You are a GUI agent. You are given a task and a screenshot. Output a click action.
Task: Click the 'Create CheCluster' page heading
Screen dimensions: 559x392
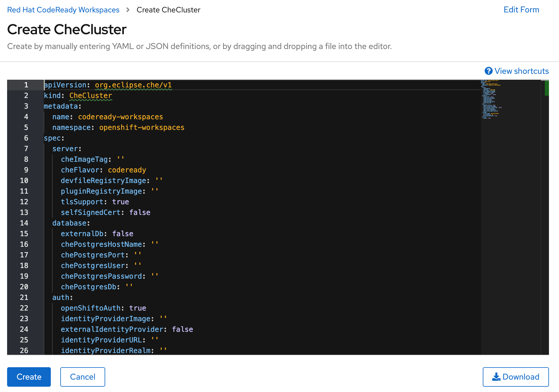pos(67,30)
